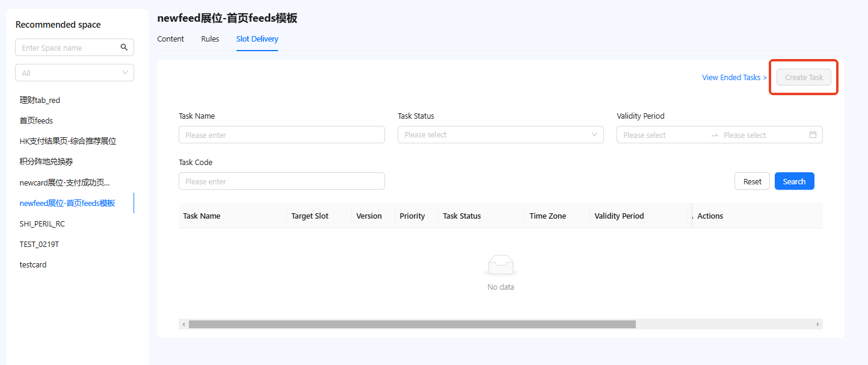Click the Create Task button

tap(804, 78)
